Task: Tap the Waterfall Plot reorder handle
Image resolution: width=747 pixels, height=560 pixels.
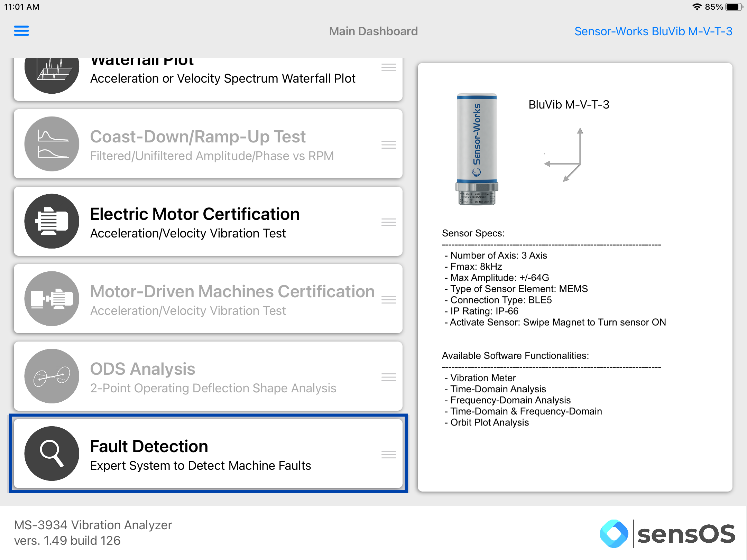Action: click(389, 67)
